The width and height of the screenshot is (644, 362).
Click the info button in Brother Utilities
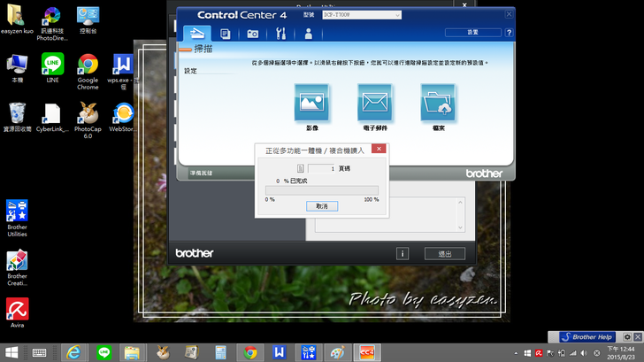402,253
